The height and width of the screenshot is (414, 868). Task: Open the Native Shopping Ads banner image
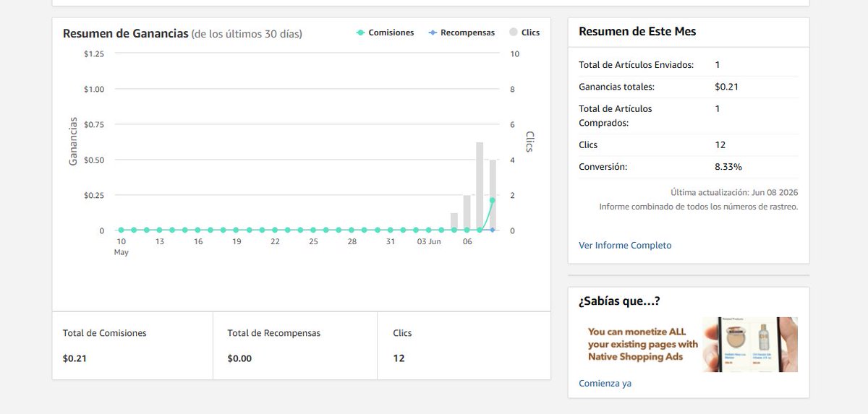[688, 345]
